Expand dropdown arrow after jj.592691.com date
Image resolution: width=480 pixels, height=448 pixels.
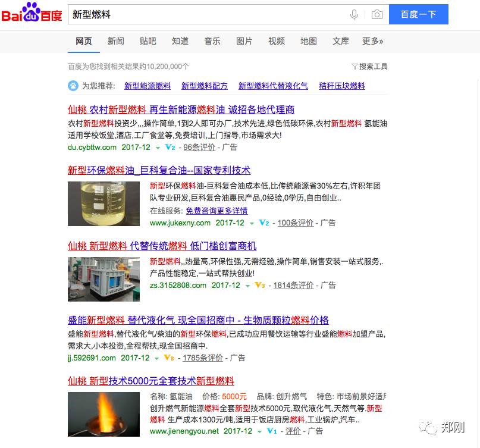tap(157, 359)
